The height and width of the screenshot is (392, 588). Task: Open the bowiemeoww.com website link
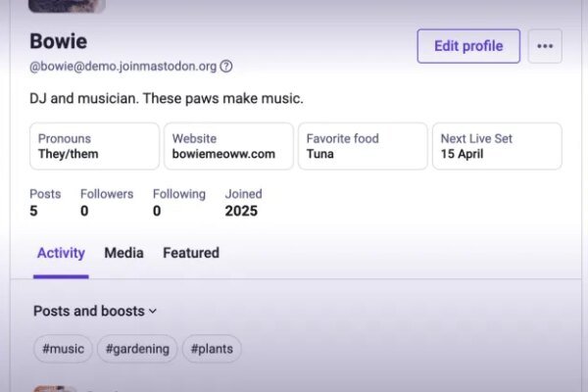point(223,154)
